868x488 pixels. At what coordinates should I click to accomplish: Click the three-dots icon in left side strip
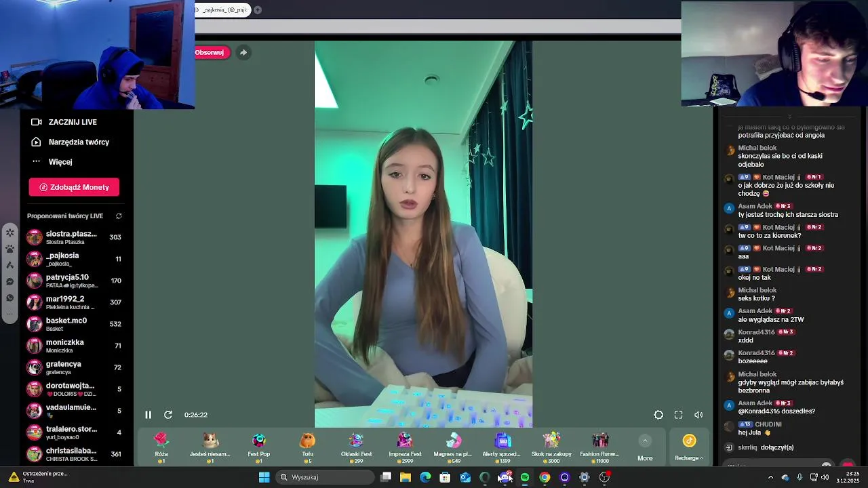[10, 314]
